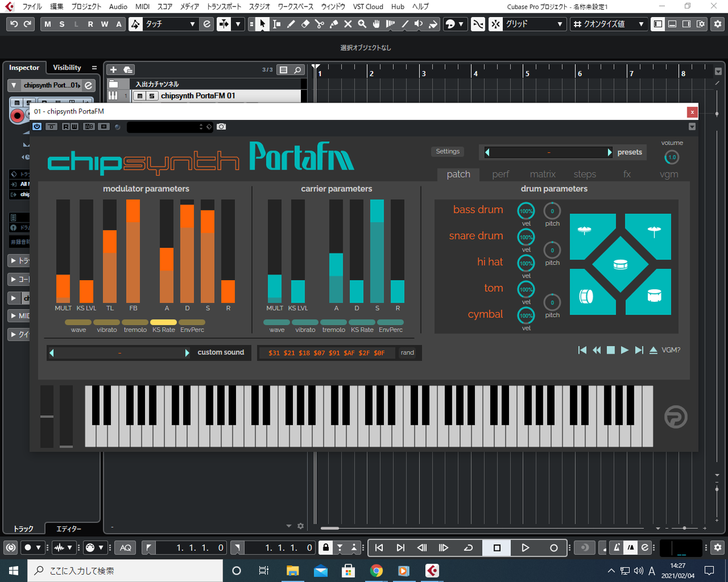Click VGM skip to start button

[x=582, y=350]
